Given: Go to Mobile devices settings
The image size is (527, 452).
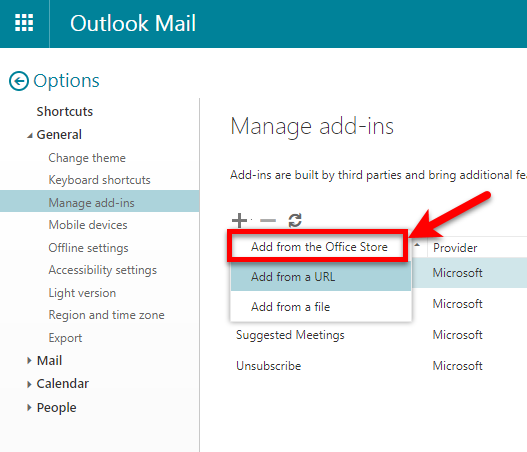Looking at the screenshot, I should point(88,225).
